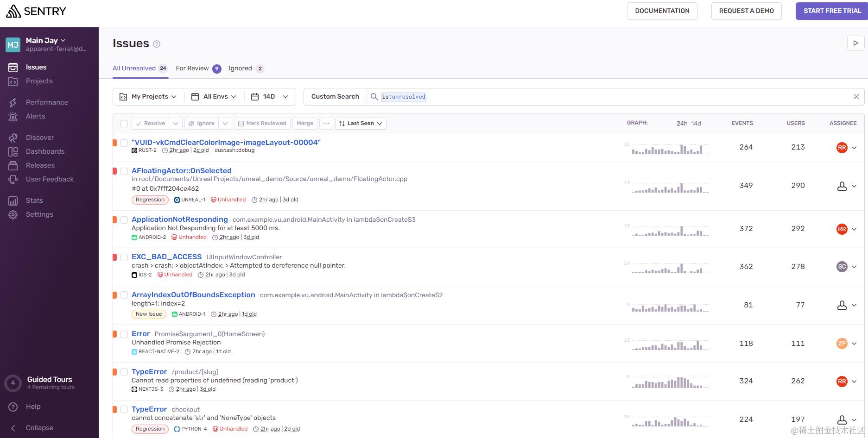Switch to the Ignored tab

point(247,69)
